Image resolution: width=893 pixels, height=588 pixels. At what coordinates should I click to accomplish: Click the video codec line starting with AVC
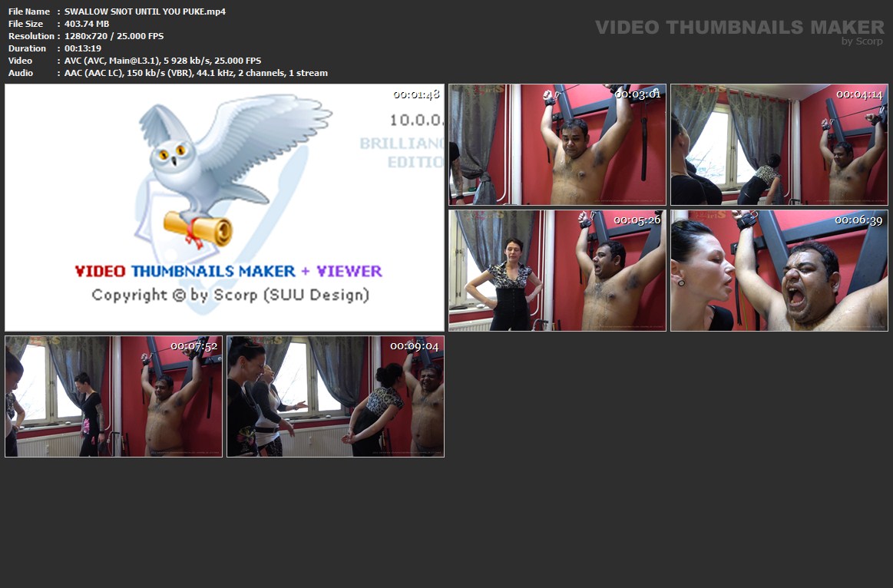pos(163,61)
